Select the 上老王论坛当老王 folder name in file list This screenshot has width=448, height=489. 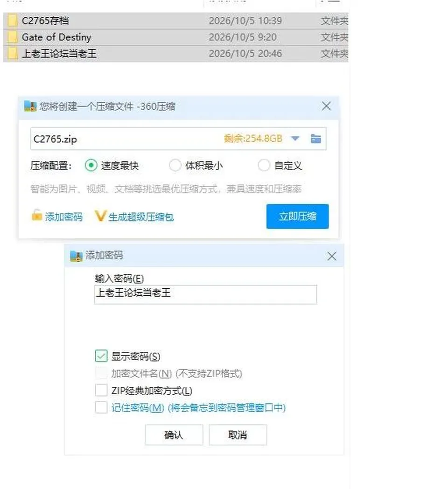[x=59, y=53]
